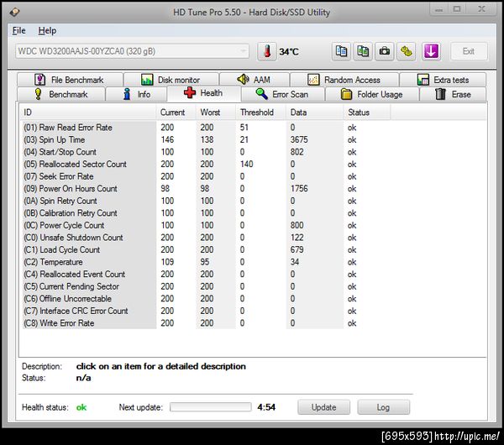504x445 pixels.
Task: Click the Current column header
Action: pyautogui.click(x=176, y=113)
